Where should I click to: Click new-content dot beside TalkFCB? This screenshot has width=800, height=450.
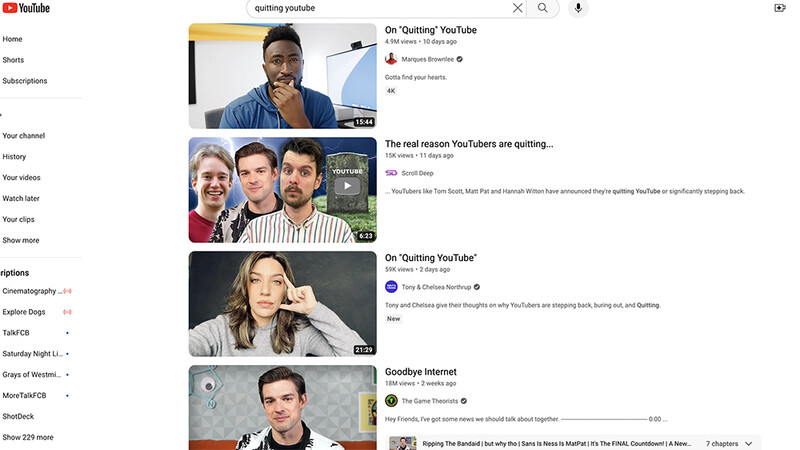pos(67,333)
